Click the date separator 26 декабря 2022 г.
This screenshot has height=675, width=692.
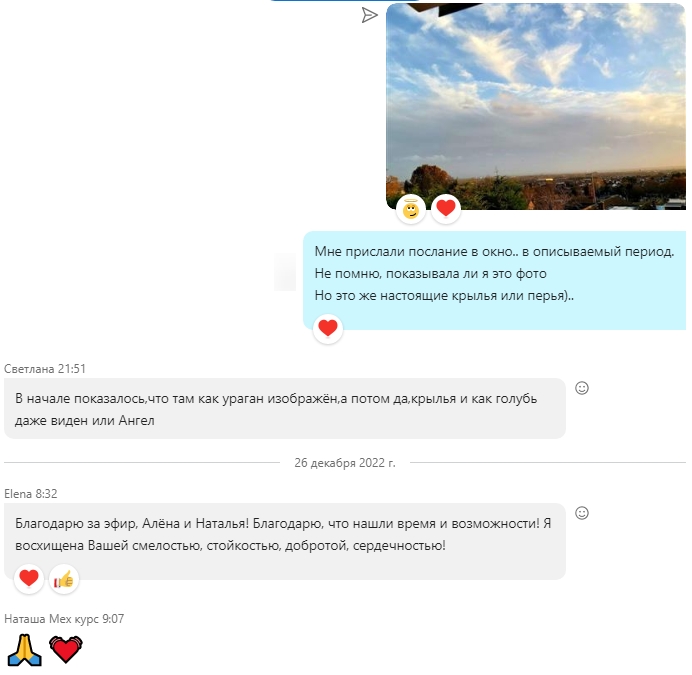coord(345,463)
